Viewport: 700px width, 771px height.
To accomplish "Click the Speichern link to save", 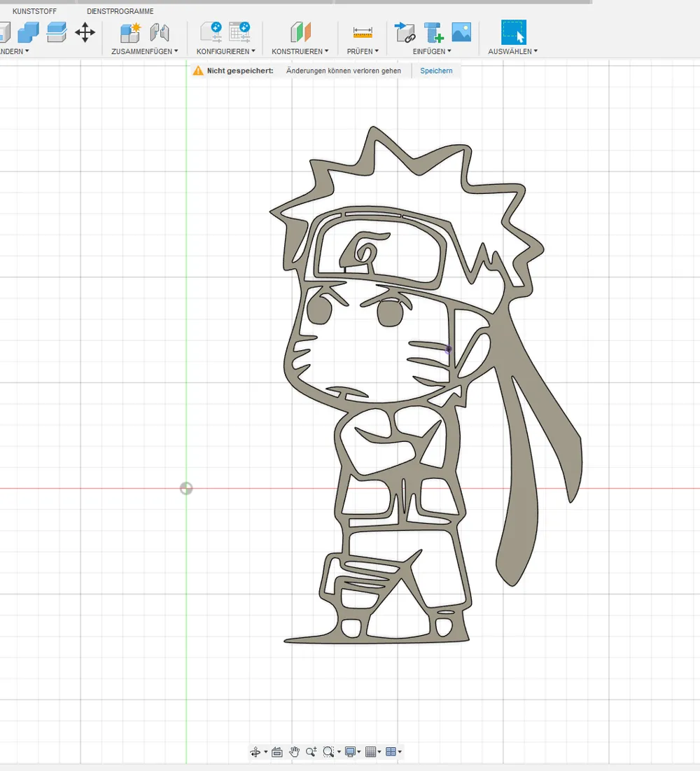I will coord(436,71).
